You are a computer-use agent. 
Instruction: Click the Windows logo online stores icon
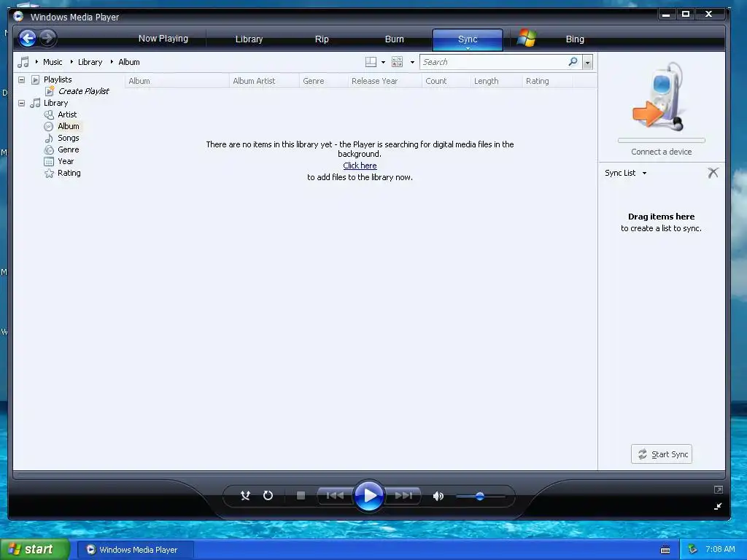click(x=527, y=38)
